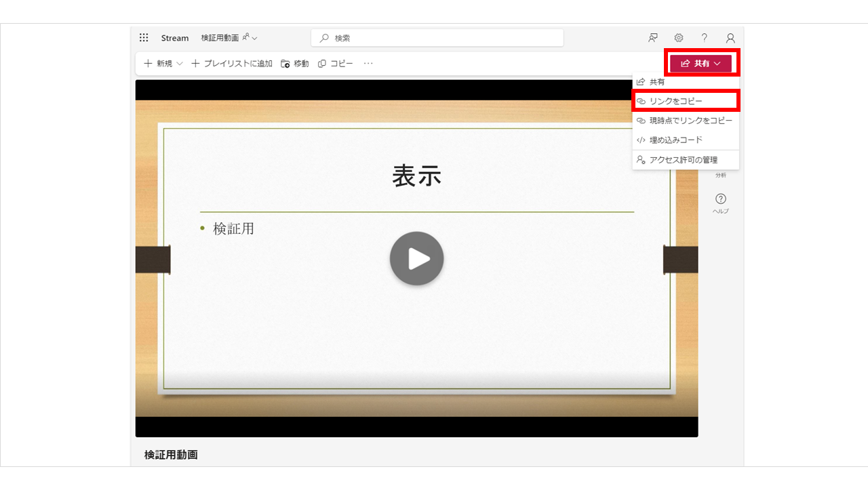Click the 移動 toolbar button
868x488 pixels.
pyautogui.click(x=295, y=64)
